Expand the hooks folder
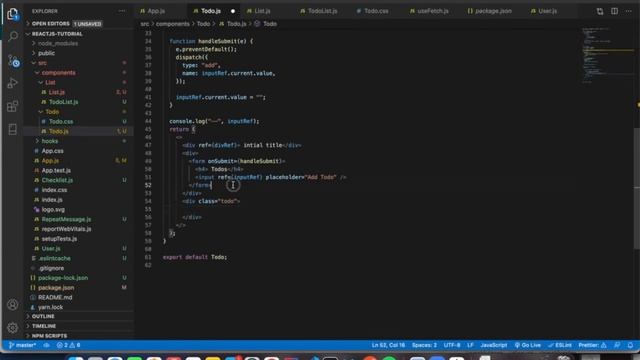The image size is (640, 360). point(49,141)
